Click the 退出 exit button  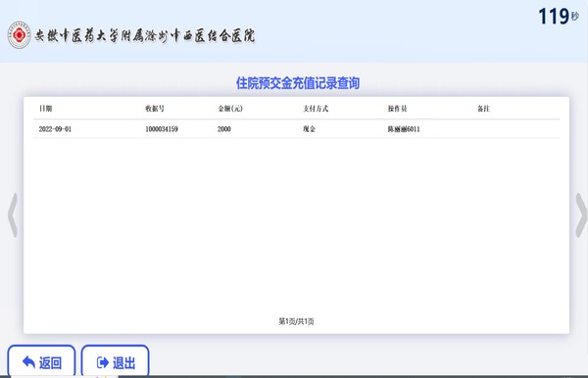point(115,360)
